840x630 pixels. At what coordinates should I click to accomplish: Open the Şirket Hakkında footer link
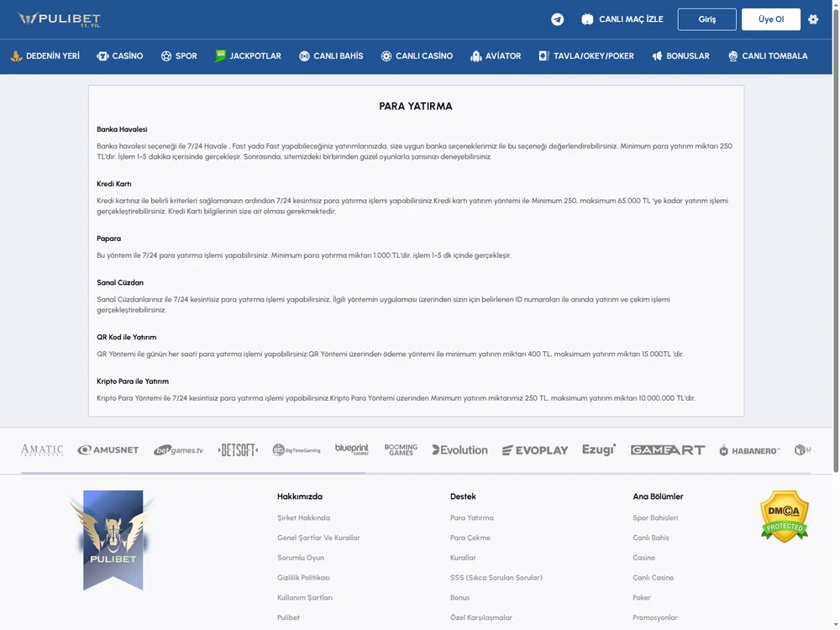click(x=304, y=518)
